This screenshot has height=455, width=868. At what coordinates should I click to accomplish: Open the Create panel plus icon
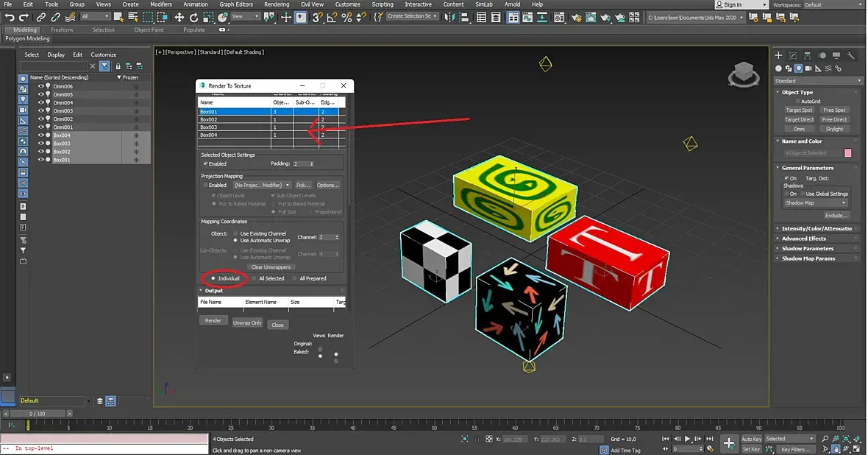pos(778,55)
